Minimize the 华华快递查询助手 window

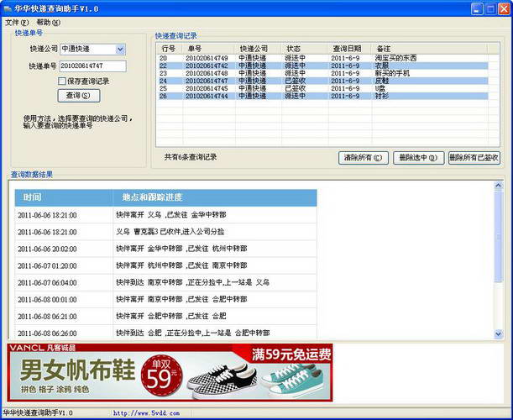click(477, 9)
